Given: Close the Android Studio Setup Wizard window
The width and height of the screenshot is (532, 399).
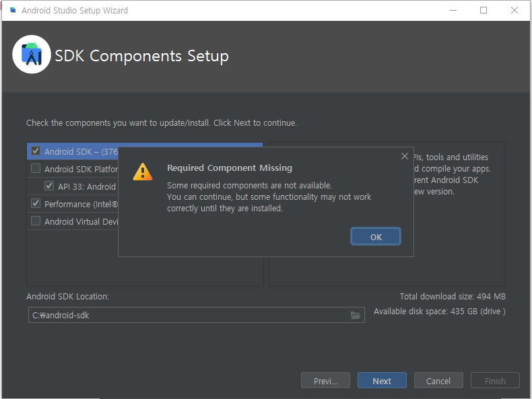Looking at the screenshot, I should pyautogui.click(x=514, y=10).
